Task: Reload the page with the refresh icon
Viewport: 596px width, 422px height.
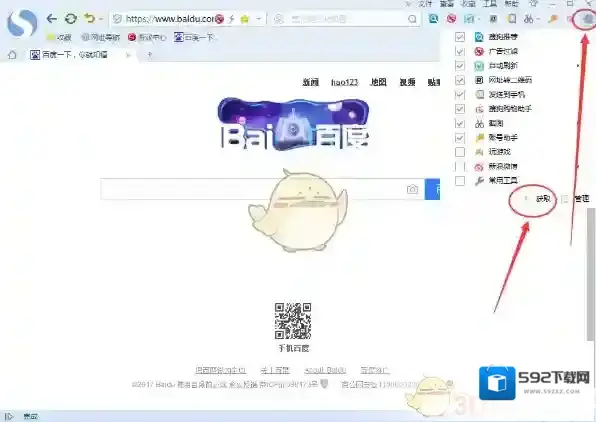Action: [x=71, y=18]
